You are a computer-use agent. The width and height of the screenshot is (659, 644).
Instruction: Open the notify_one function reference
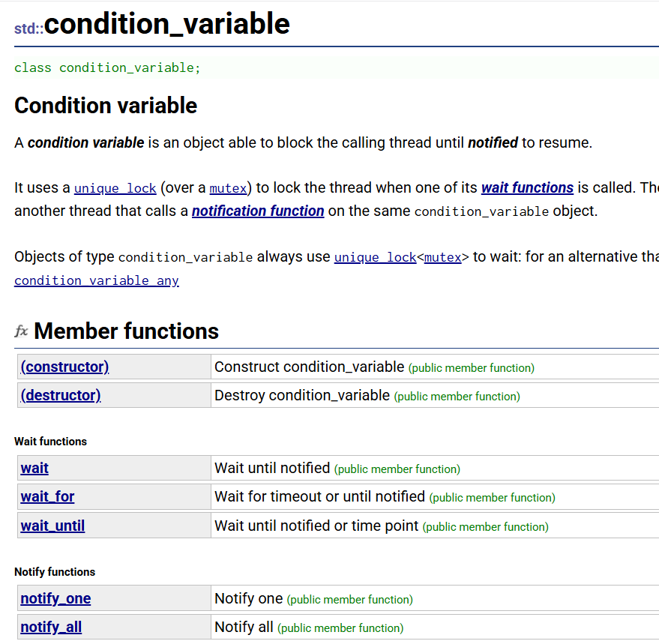tap(55, 598)
